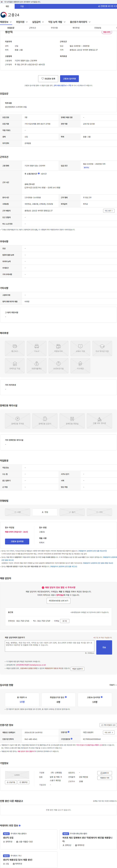The height and width of the screenshot is (868, 117).
Task: Click the 건물 내부 경사로 icon
Action: click(99, 421)
